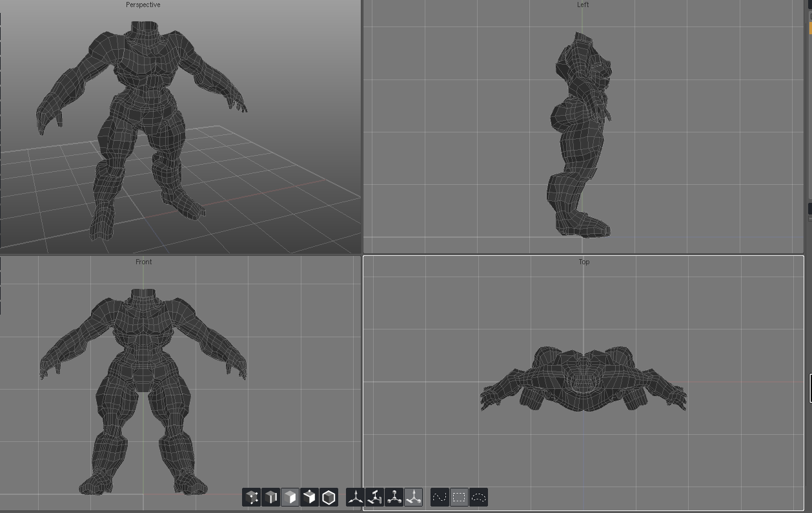
Task: Toggle the universal manipulator tool
Action: (x=413, y=497)
